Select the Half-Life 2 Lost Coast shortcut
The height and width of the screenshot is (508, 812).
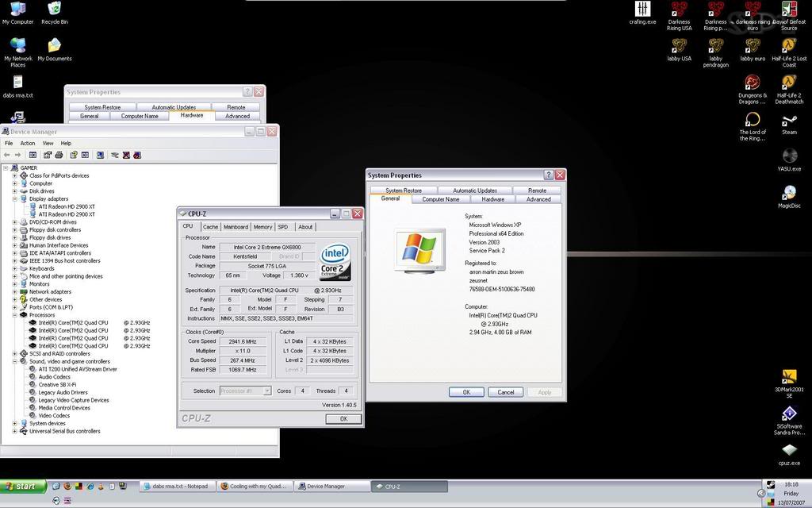[789, 53]
